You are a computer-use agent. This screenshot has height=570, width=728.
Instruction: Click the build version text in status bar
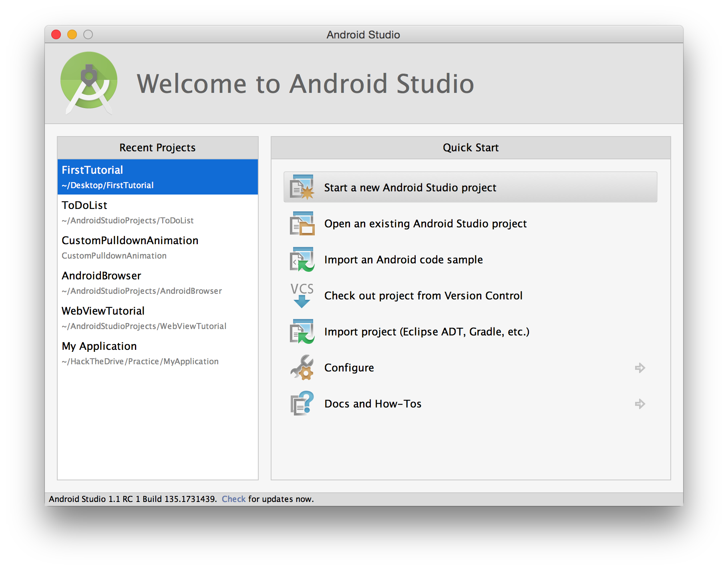pyautogui.click(x=133, y=499)
